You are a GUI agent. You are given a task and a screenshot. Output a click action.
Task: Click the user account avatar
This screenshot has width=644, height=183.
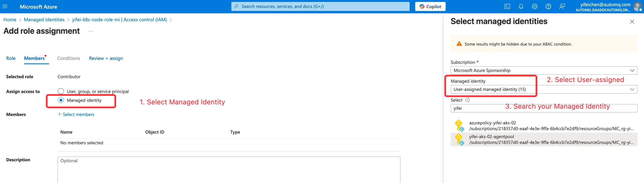(638, 6)
